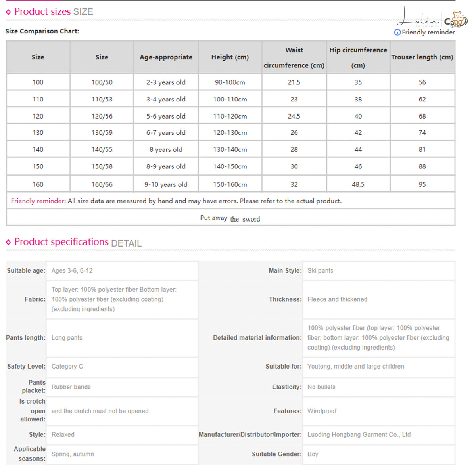The height and width of the screenshot is (465, 476).
Task: Click 'Fleece and thickened' value
Action: 337,299
